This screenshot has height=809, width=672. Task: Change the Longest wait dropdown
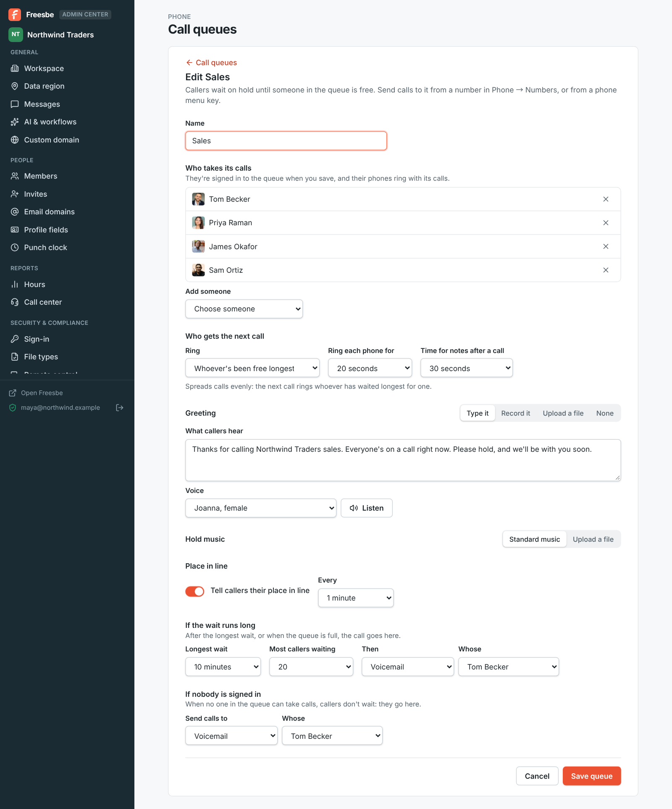(x=223, y=667)
